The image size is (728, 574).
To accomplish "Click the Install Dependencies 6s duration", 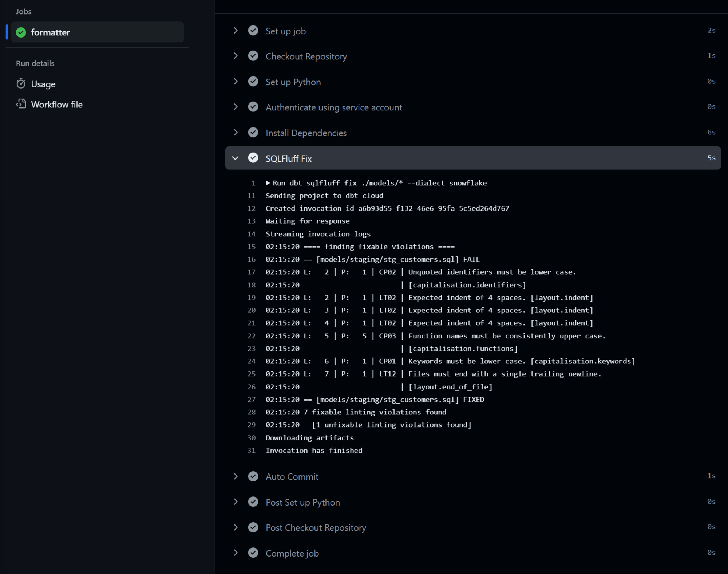I will click(x=711, y=132).
